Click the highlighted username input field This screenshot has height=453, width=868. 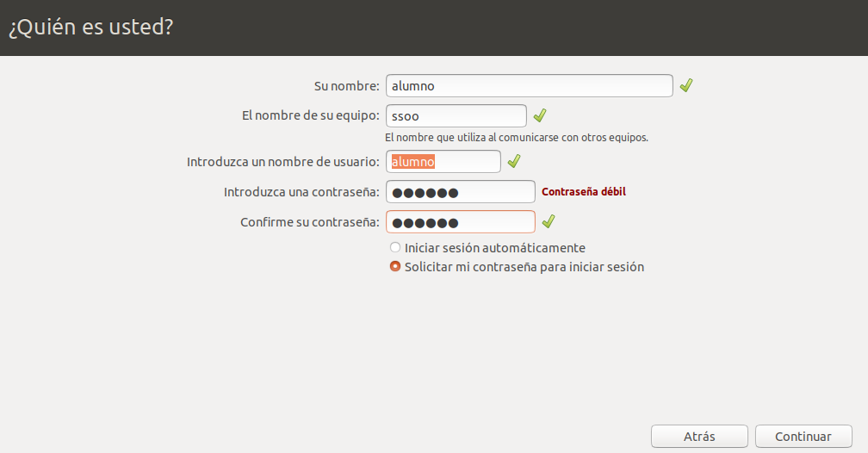tap(443, 161)
